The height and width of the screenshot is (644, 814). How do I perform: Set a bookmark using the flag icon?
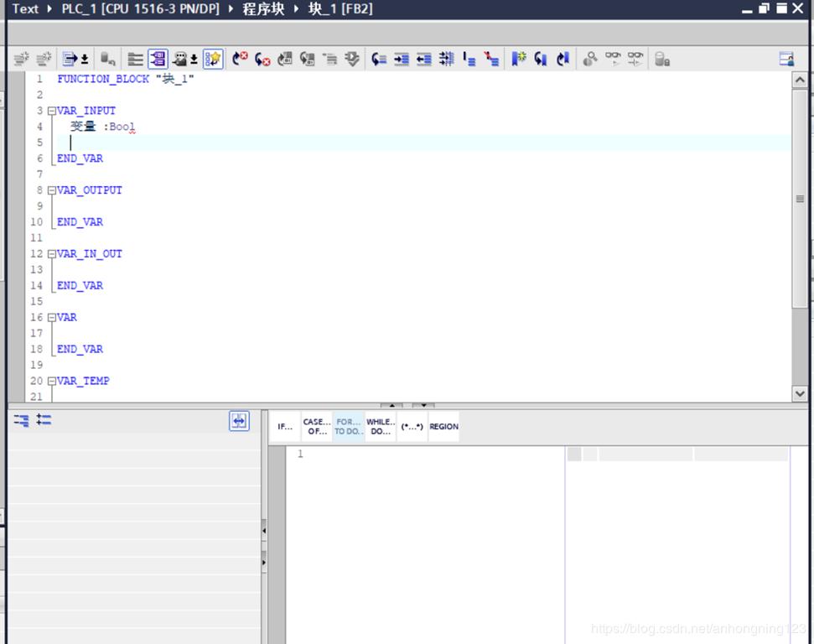tap(518, 59)
